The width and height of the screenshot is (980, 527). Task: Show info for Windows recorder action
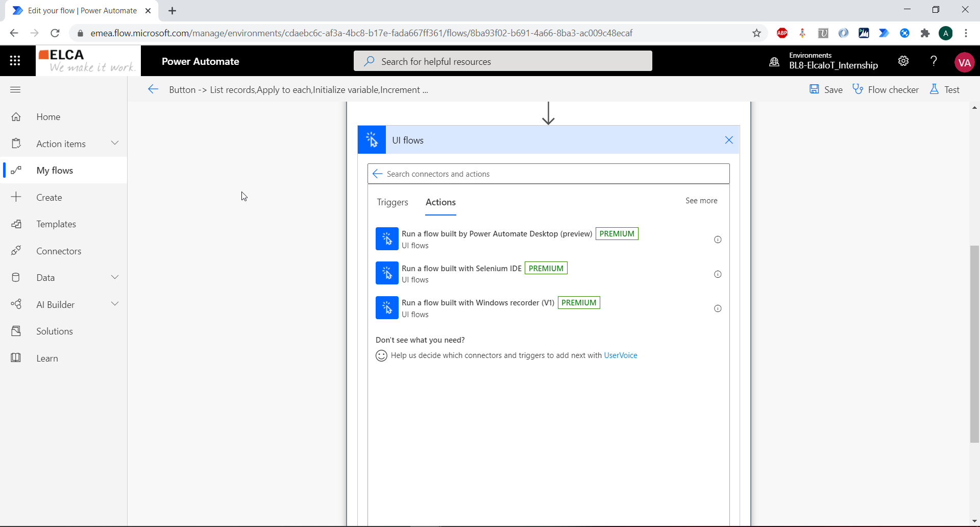718,308
